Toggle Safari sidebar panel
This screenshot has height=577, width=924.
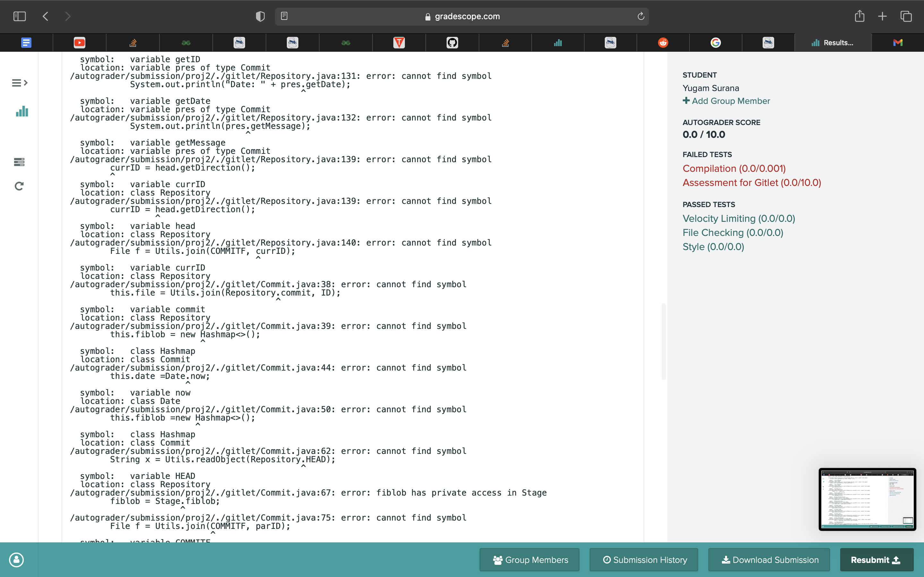click(x=20, y=16)
